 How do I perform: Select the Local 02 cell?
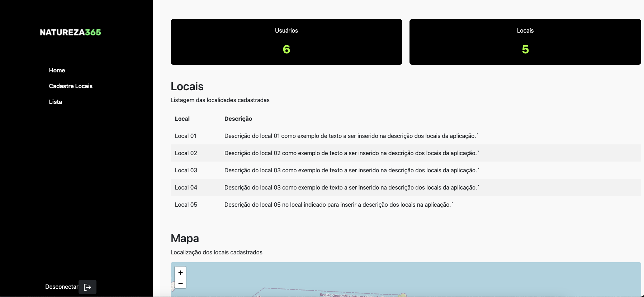(x=186, y=153)
